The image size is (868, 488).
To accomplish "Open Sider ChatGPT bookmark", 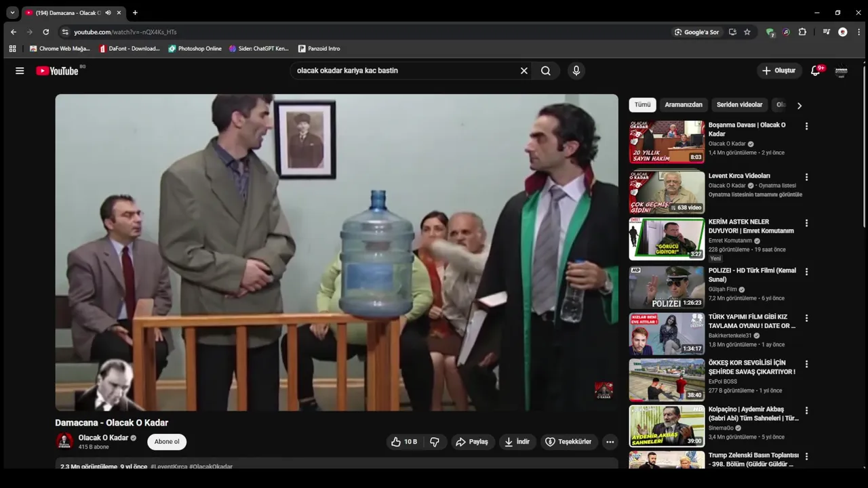I will (x=259, y=49).
